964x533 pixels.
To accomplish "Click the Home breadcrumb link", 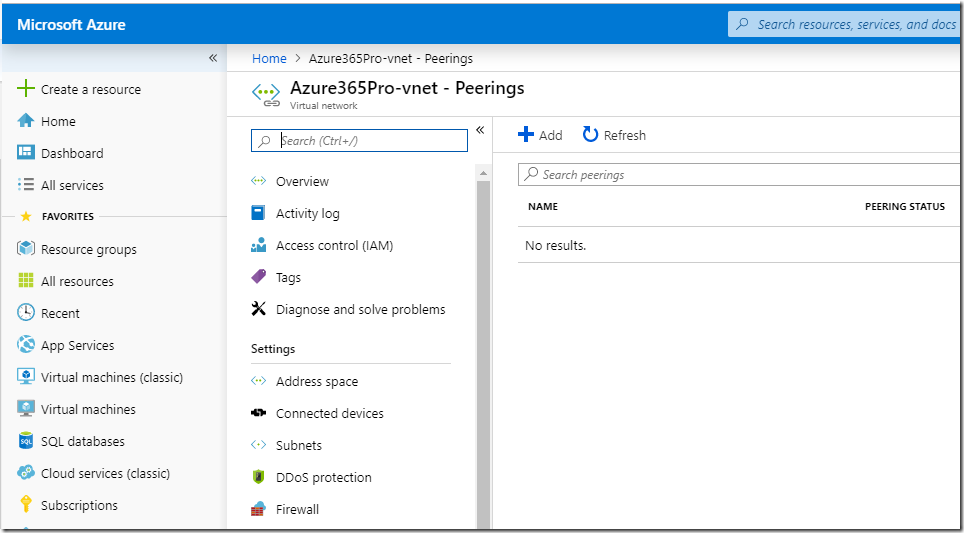I will tap(269, 58).
